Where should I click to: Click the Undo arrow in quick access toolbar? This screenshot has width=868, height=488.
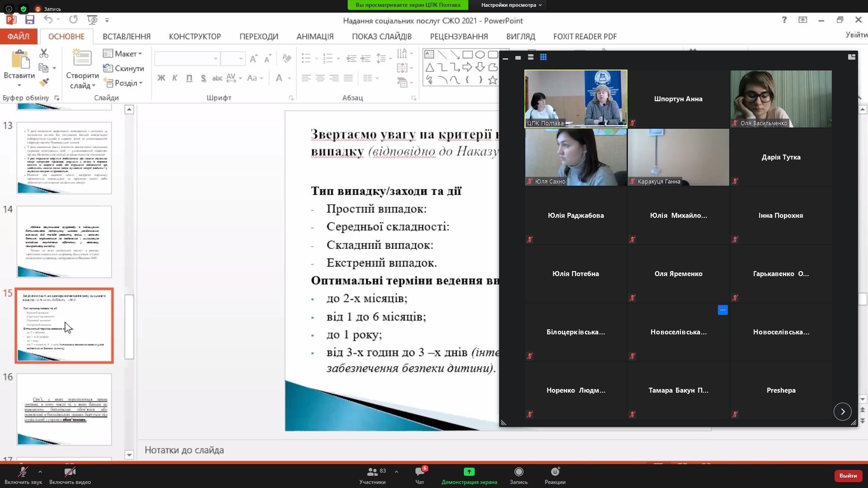(48, 19)
